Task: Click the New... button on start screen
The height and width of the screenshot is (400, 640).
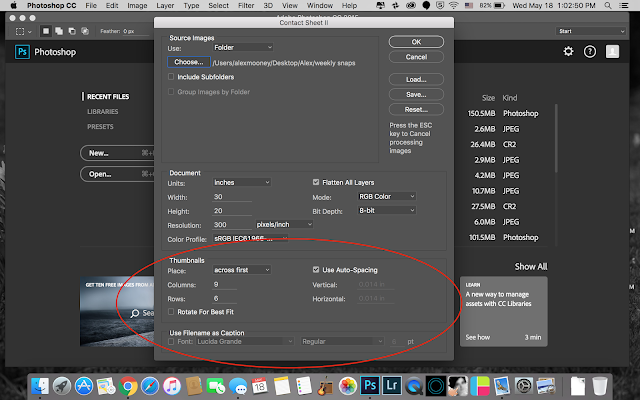Action: click(x=118, y=153)
